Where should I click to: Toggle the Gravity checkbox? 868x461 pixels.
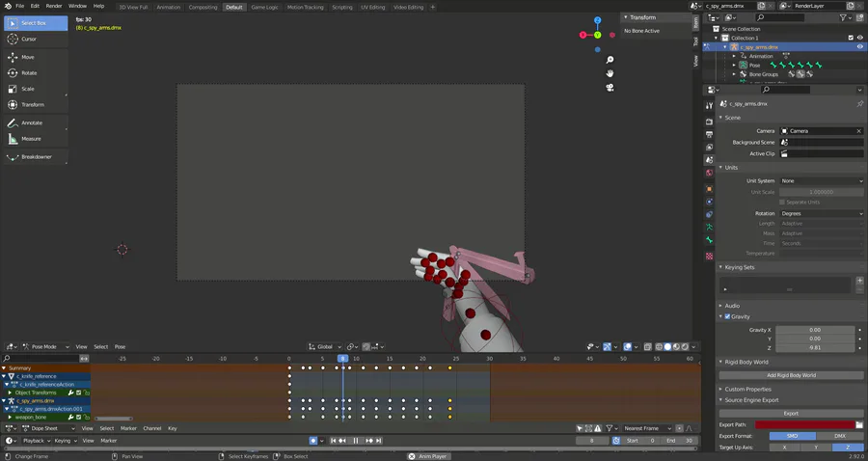[x=727, y=317]
